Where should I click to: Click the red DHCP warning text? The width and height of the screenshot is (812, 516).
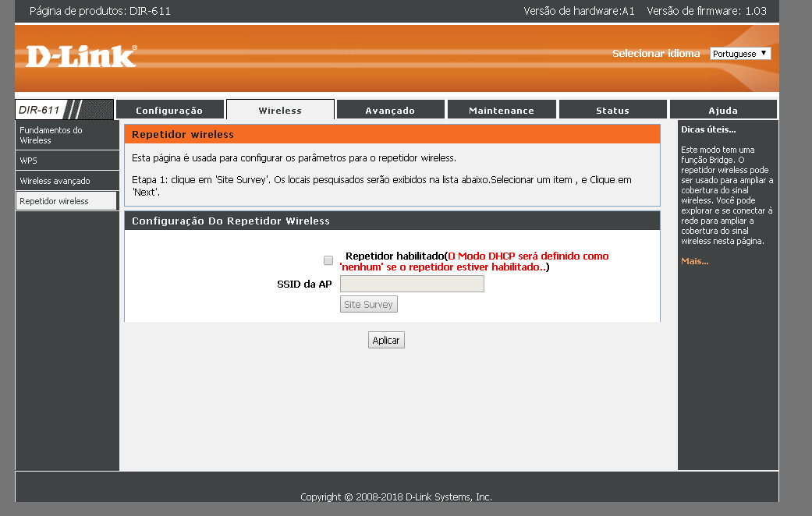pyautogui.click(x=474, y=261)
